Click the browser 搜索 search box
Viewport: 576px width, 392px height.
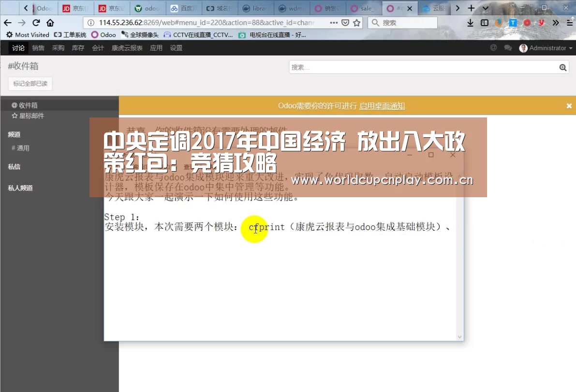tap(402, 23)
